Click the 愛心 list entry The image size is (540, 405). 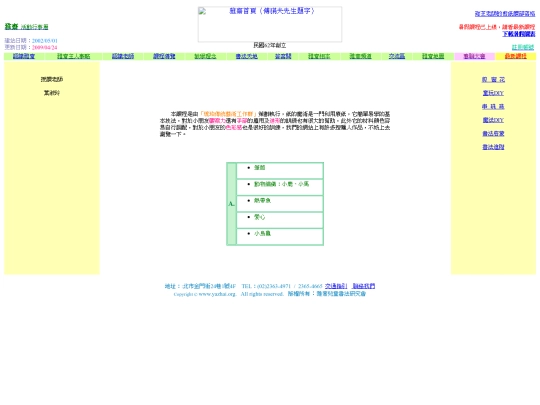tap(260, 217)
